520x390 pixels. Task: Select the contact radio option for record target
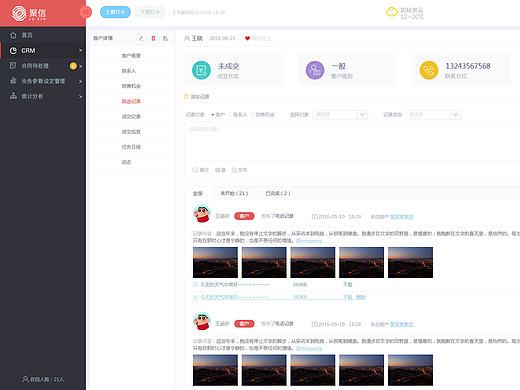[x=230, y=115]
